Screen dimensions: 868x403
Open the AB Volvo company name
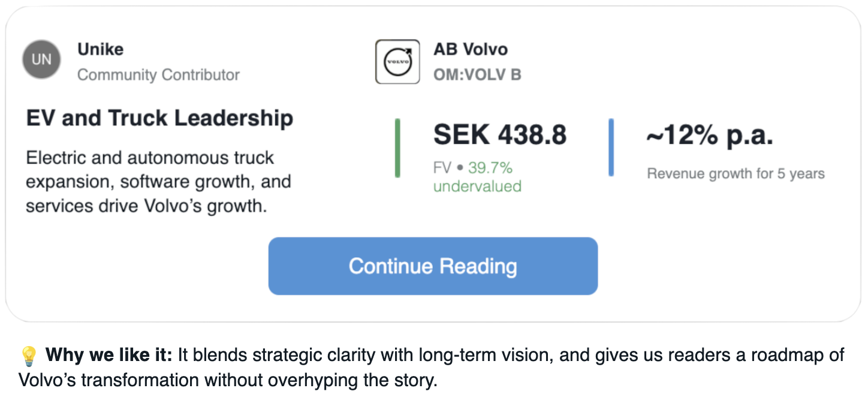[471, 49]
